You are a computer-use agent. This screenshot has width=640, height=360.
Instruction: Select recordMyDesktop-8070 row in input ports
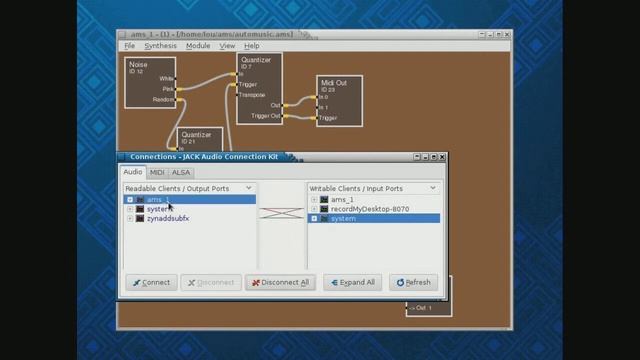click(374, 209)
